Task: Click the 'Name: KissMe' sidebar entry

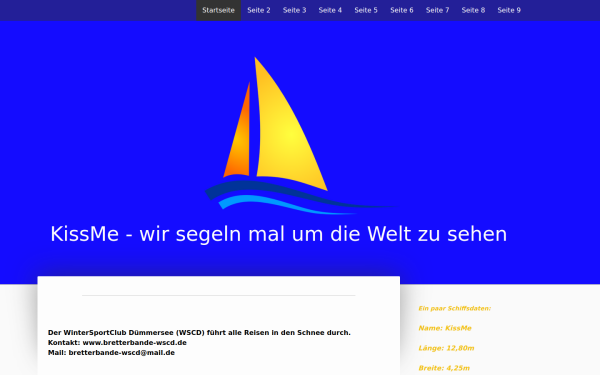Action: (x=445, y=328)
